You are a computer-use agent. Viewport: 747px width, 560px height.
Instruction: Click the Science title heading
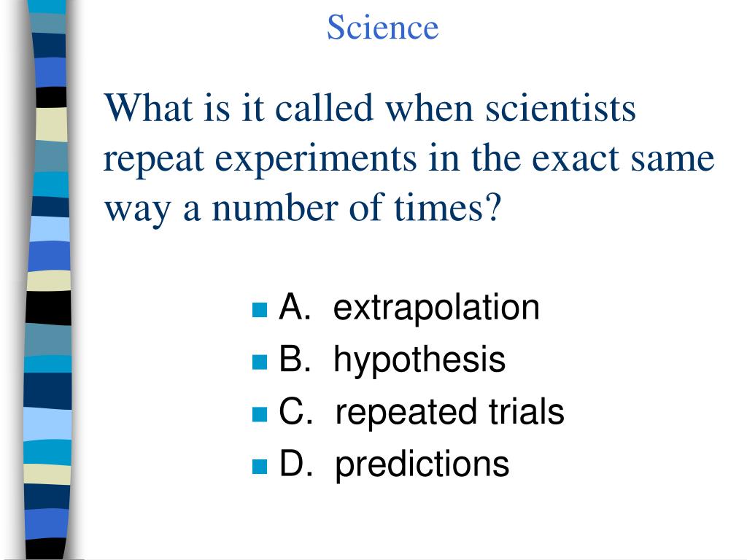382,27
